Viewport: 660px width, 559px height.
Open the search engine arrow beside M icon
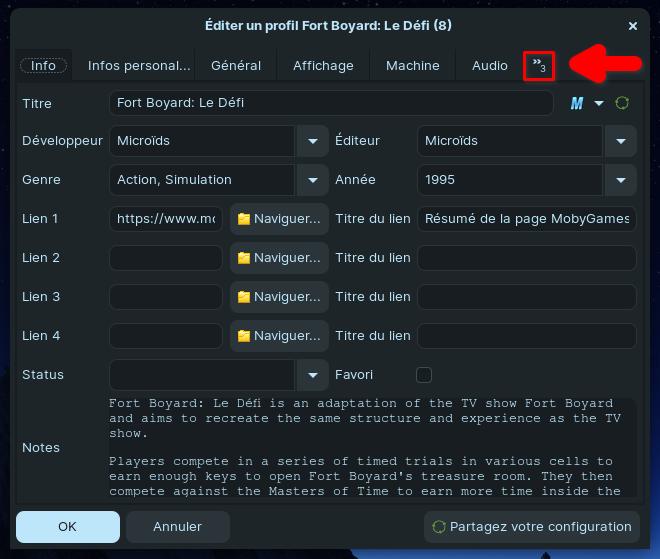coord(599,103)
